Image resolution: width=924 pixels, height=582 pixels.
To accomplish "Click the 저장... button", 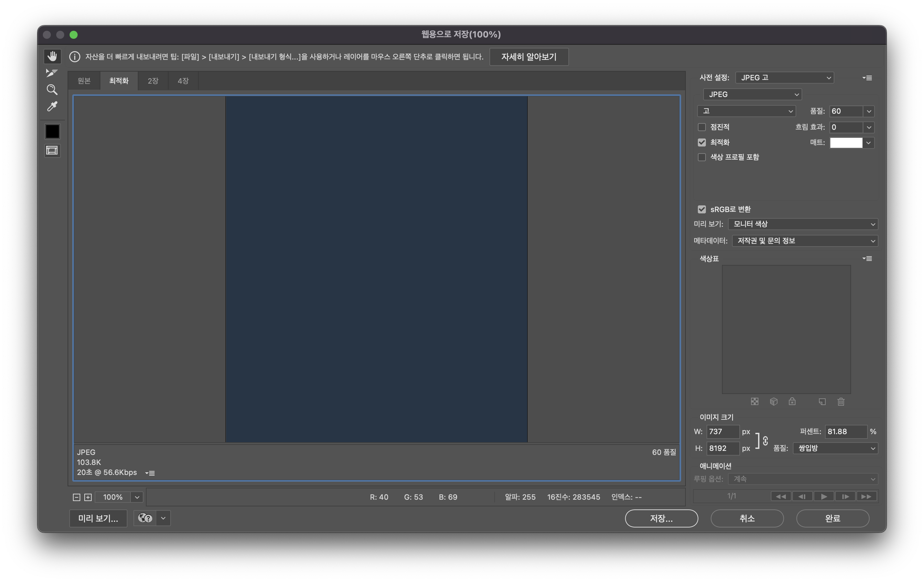I will pyautogui.click(x=661, y=518).
